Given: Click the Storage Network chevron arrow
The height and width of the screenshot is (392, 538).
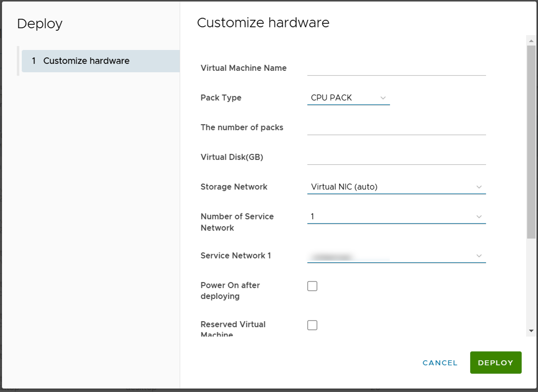Looking at the screenshot, I should (479, 187).
